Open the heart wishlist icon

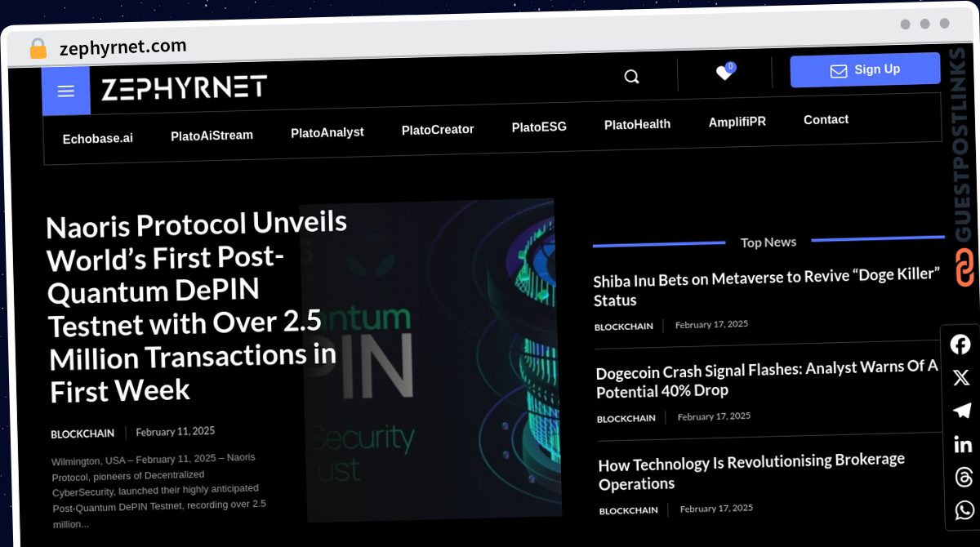click(x=724, y=73)
